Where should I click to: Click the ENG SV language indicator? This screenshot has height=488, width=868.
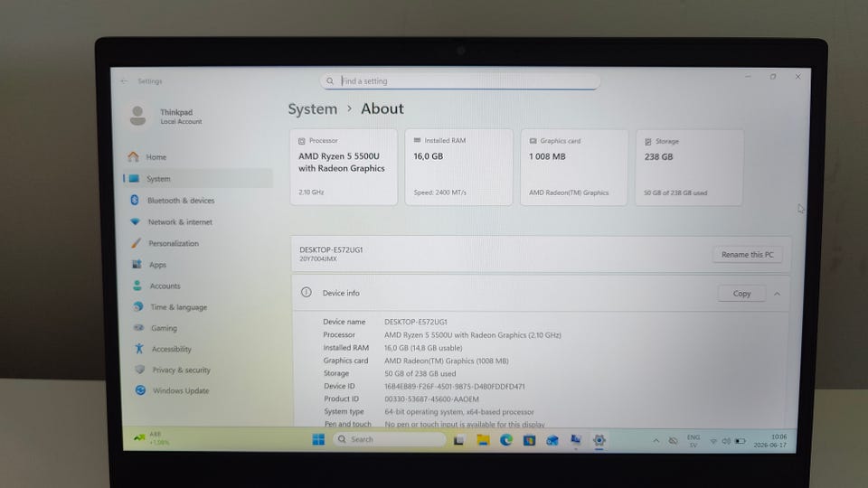tap(693, 441)
